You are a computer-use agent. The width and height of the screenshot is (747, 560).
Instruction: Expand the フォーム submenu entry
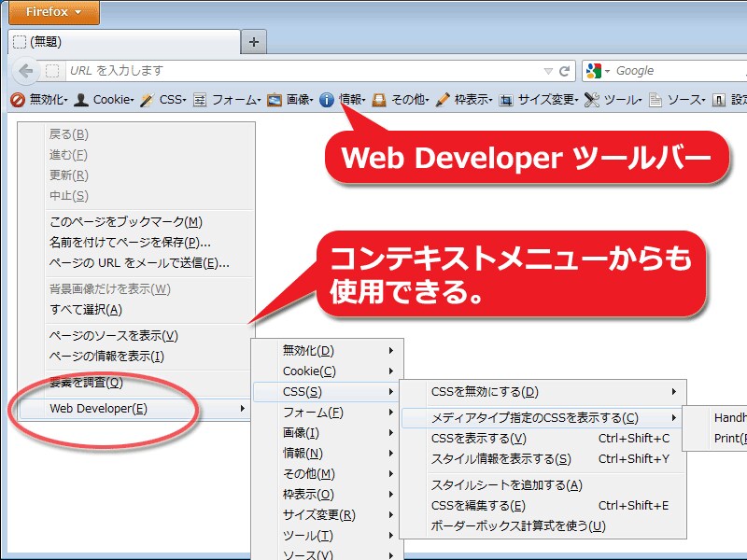tap(313, 413)
